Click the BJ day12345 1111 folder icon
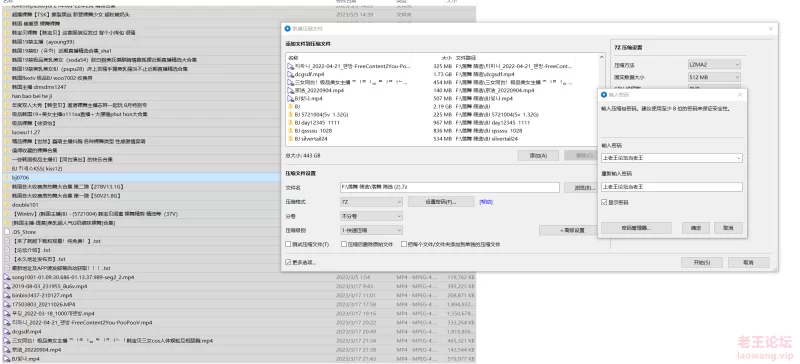The image size is (800, 364). click(291, 123)
